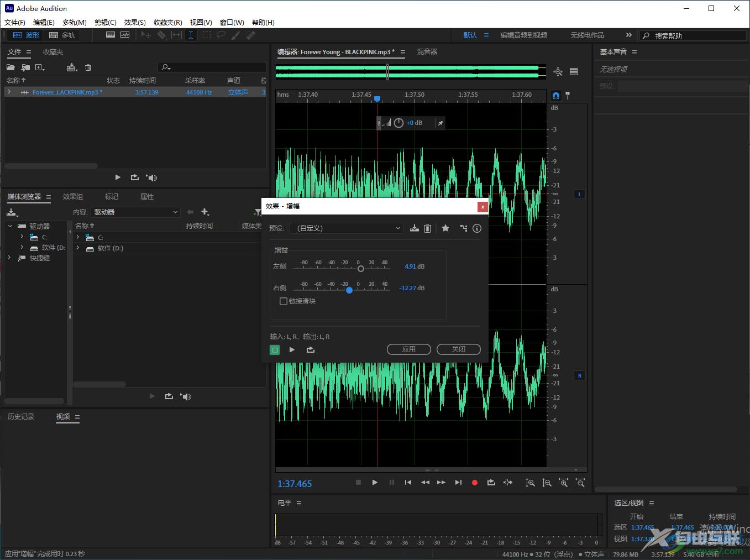Screen dimensions: 750x560
Task: Click Import File icon in Files panel
Action: 25,67
